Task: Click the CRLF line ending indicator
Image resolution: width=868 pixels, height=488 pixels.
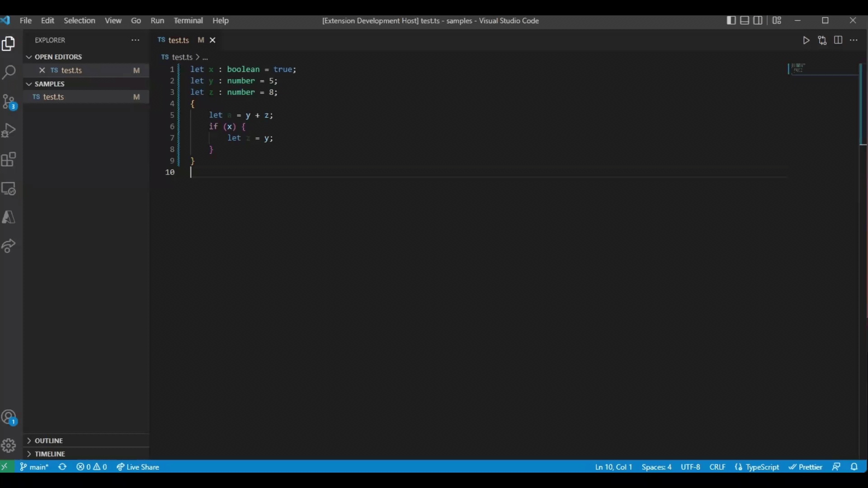Action: pyautogui.click(x=717, y=467)
